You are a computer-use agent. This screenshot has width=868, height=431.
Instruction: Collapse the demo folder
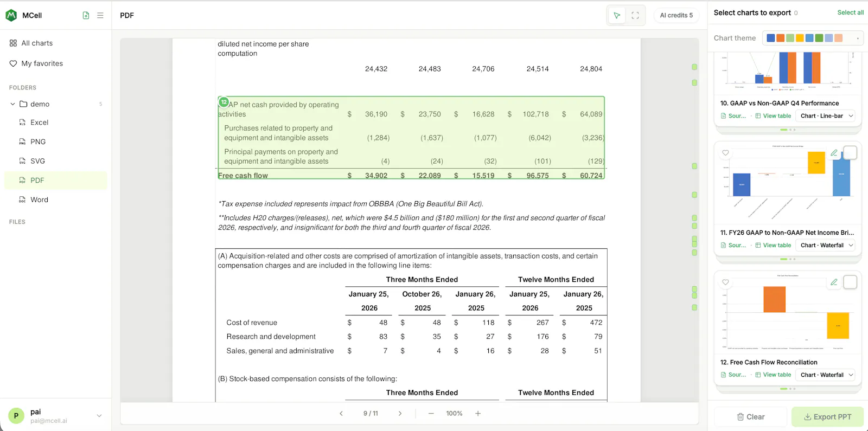pos(12,104)
